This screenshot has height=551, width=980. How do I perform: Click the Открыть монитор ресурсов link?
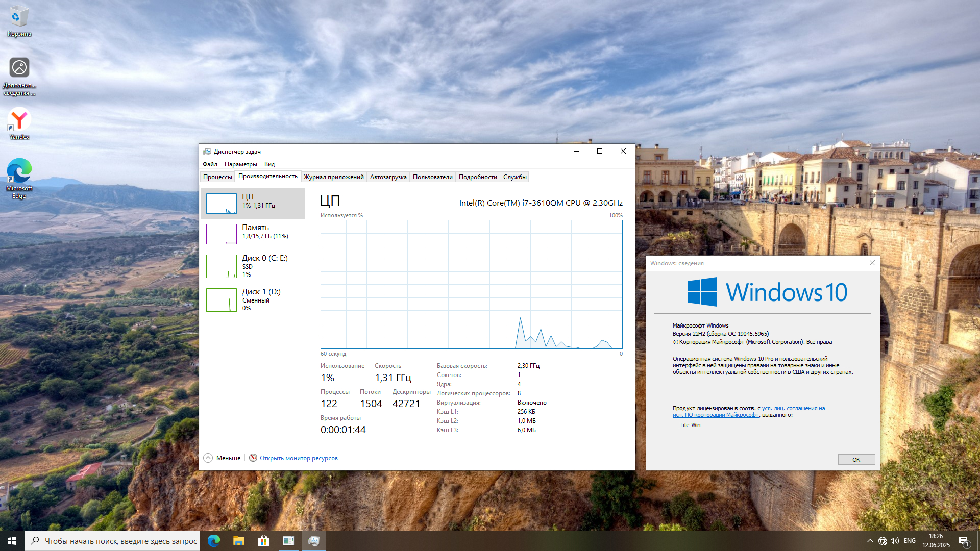(x=299, y=458)
